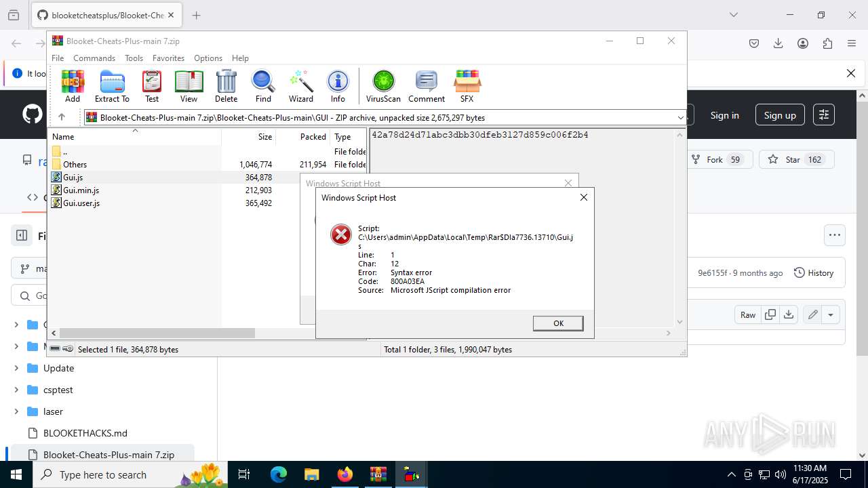868x488 pixels.
Task: Click the taskbar search box
Action: pyautogui.click(x=130, y=474)
